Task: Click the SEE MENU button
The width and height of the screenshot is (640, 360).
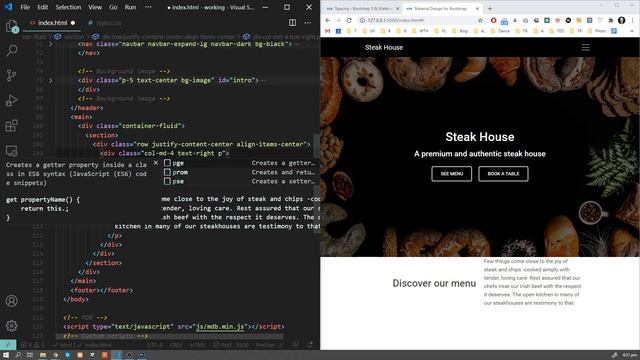Action: pyautogui.click(x=451, y=173)
